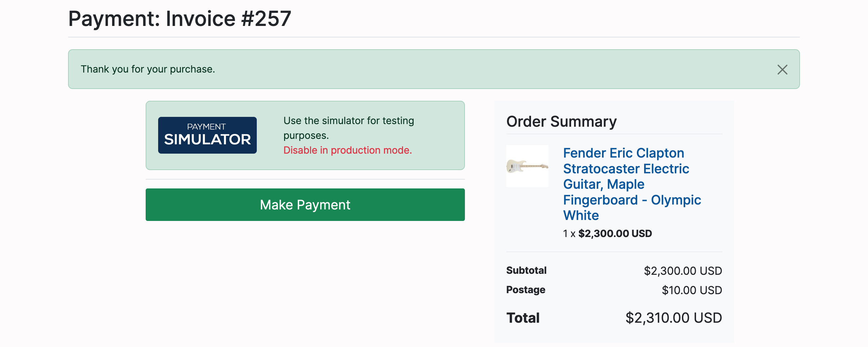Click the "Thank you for your purchase." message
The image size is (868, 347).
click(148, 69)
